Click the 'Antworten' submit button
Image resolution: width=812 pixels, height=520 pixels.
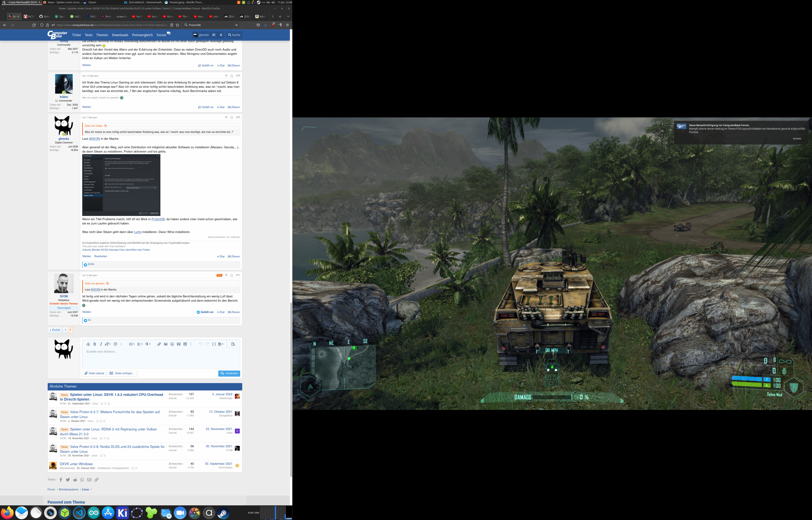229,373
